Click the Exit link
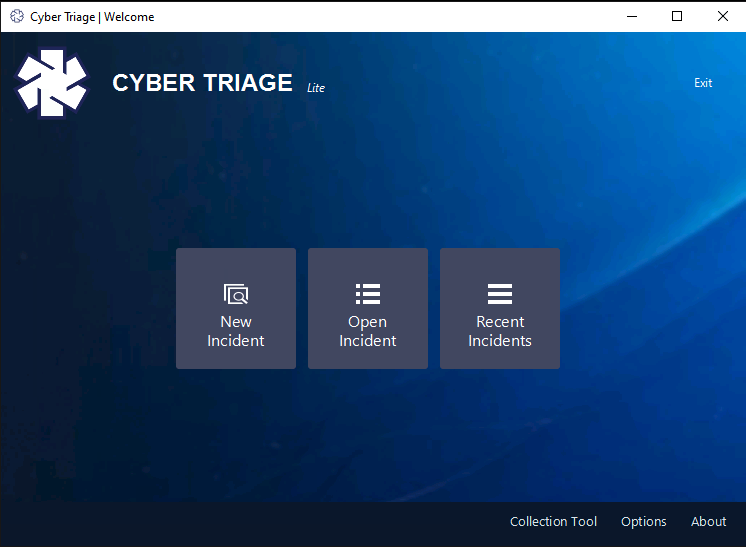 [703, 83]
